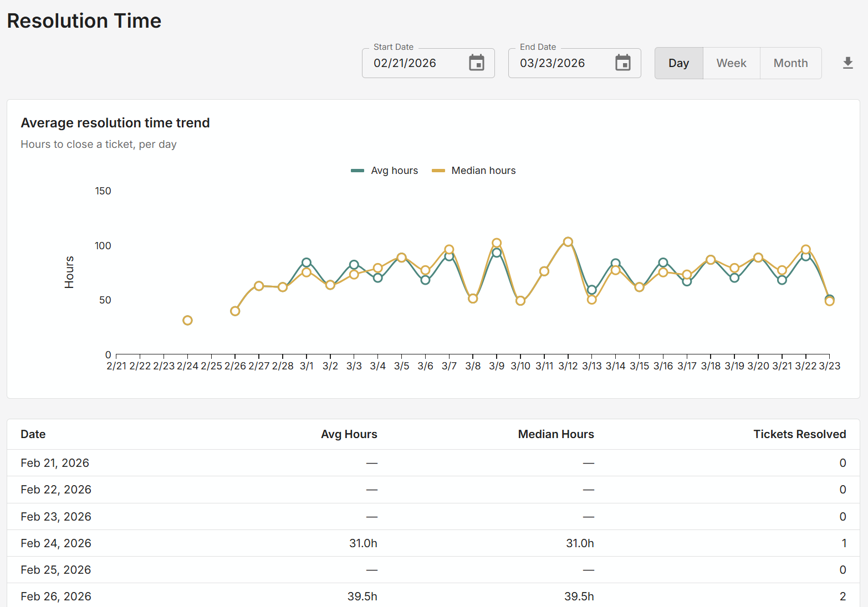
Task: Select the Feb 24, 2026 table row
Action: point(432,543)
